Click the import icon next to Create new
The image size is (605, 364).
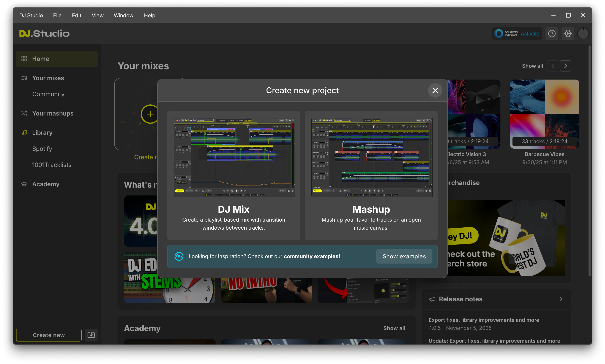[x=91, y=335]
